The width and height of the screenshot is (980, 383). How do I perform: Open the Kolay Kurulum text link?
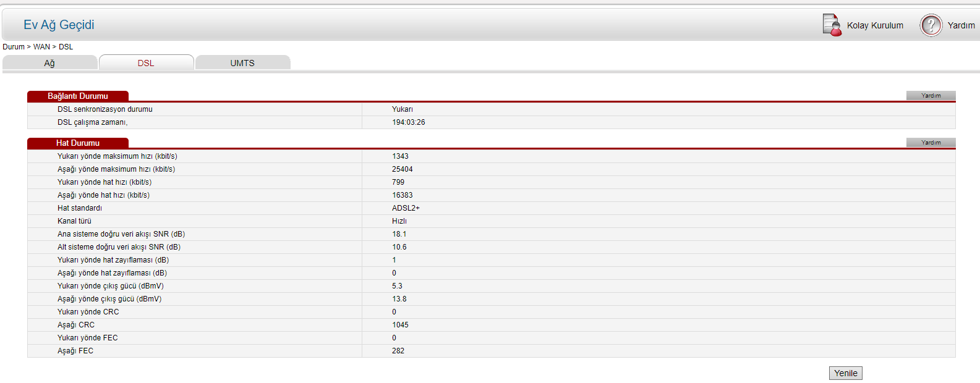[874, 25]
